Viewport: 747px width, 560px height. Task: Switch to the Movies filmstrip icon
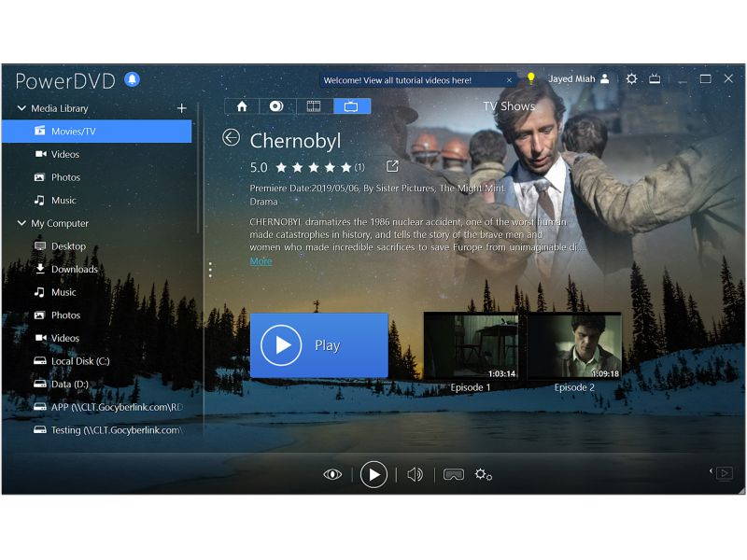point(315,106)
